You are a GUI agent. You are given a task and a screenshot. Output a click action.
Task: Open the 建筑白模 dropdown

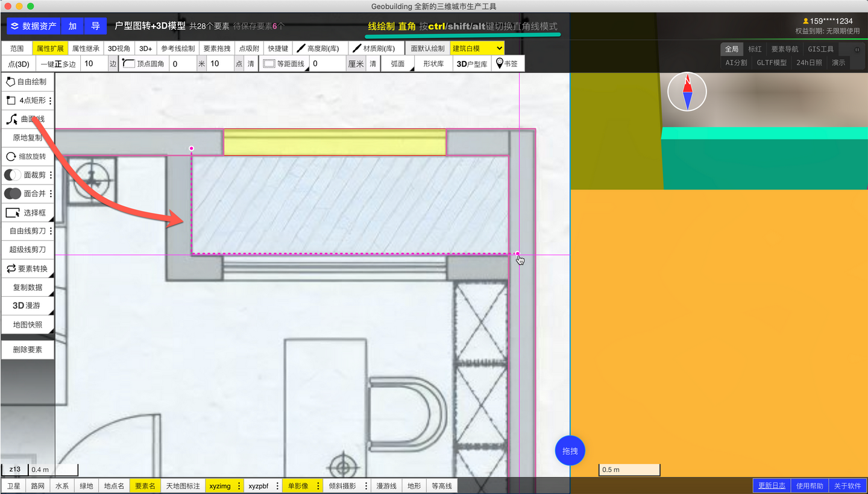(x=477, y=48)
